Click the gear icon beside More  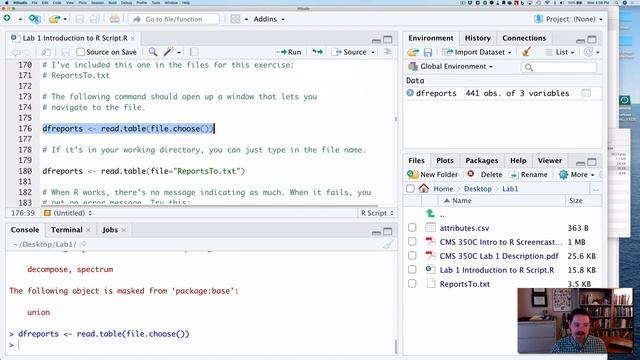point(563,174)
